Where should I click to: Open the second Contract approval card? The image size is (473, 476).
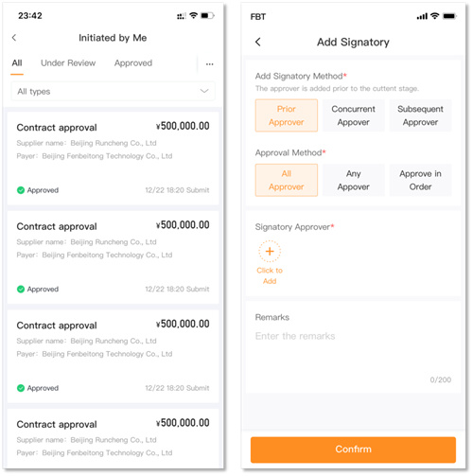113,257
